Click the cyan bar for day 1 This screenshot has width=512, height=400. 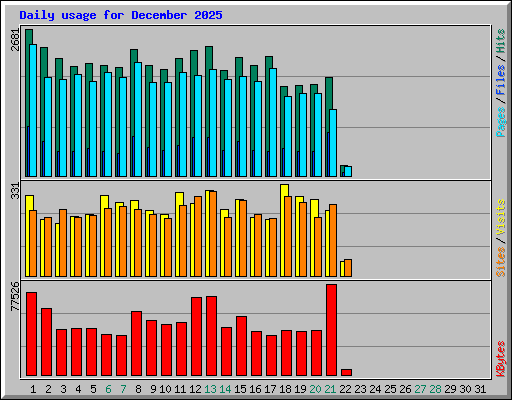(x=33, y=110)
